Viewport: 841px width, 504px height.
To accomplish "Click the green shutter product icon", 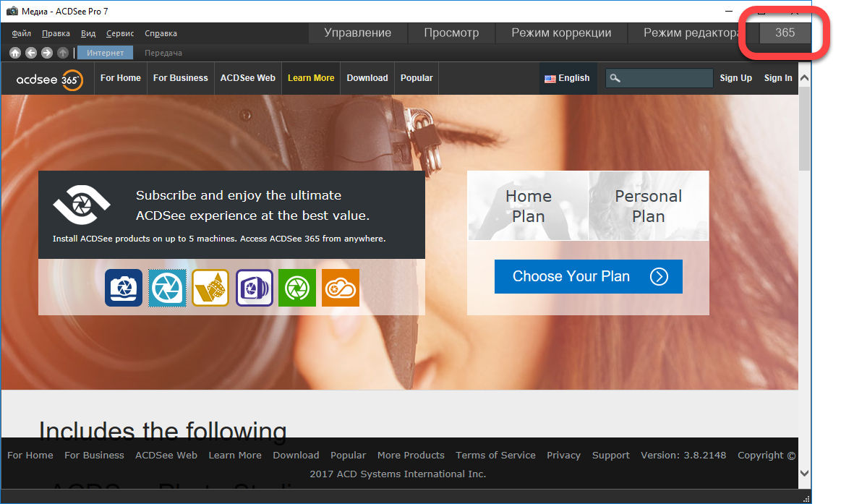I will point(297,288).
